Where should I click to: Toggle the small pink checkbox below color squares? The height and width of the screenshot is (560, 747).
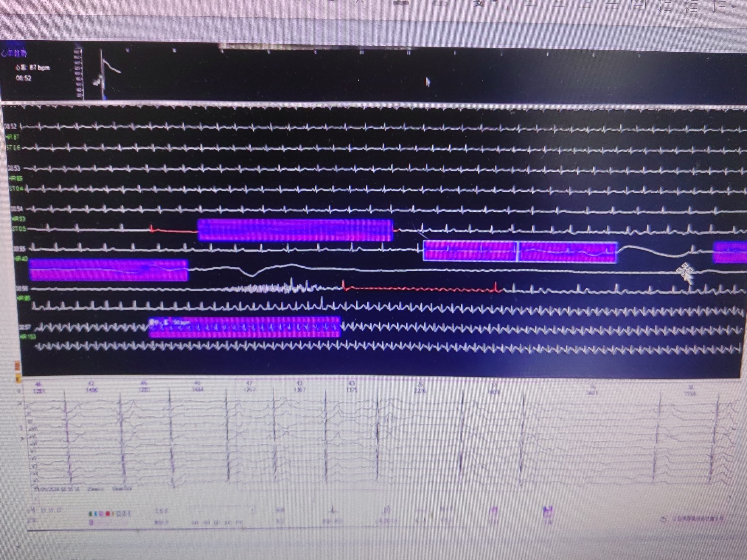point(91,522)
